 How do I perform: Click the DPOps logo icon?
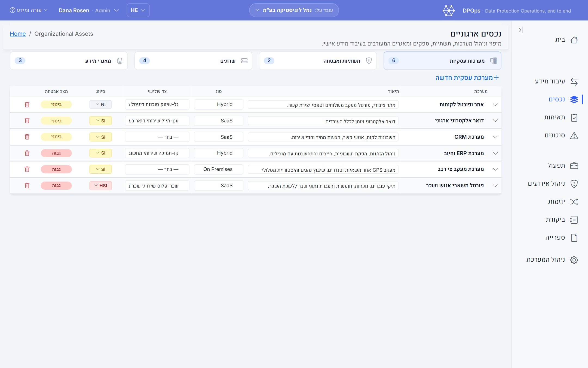(x=449, y=11)
